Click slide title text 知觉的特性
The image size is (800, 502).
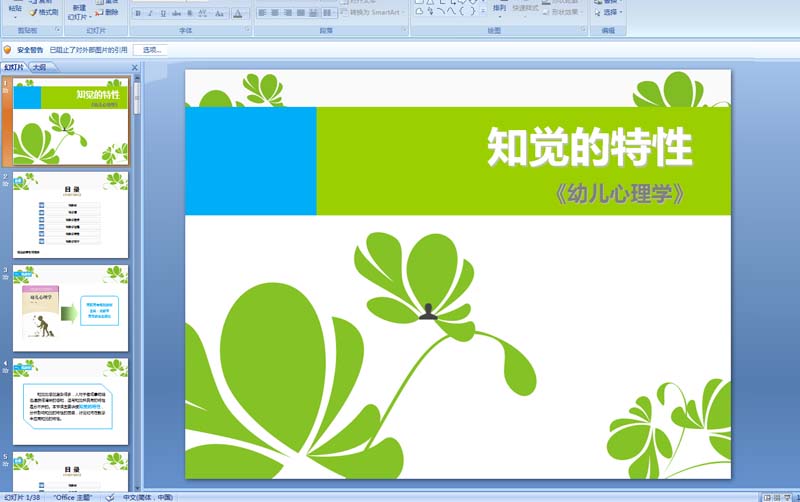point(589,147)
